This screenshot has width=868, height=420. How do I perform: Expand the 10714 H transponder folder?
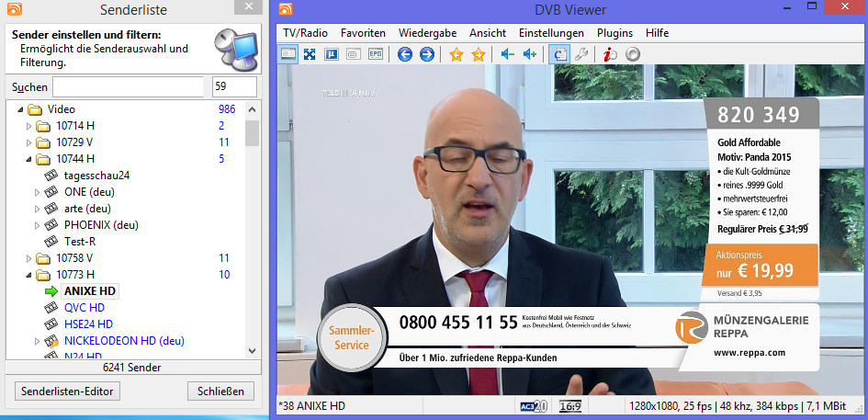click(x=28, y=126)
